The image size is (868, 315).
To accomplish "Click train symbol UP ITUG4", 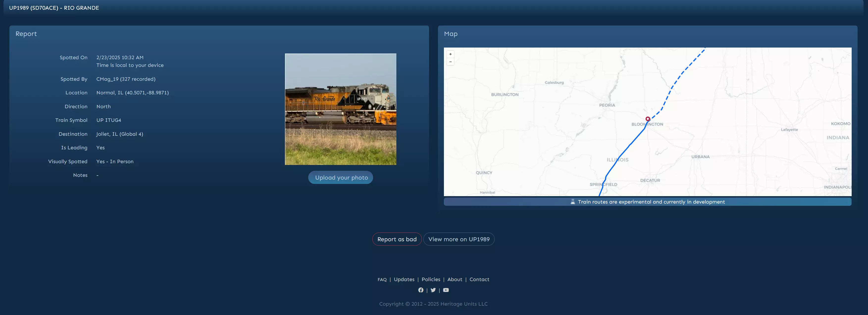I will (108, 120).
